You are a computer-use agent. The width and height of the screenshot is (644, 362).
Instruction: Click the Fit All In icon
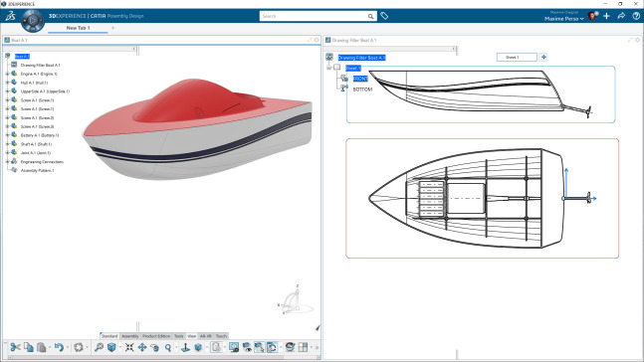129,347
